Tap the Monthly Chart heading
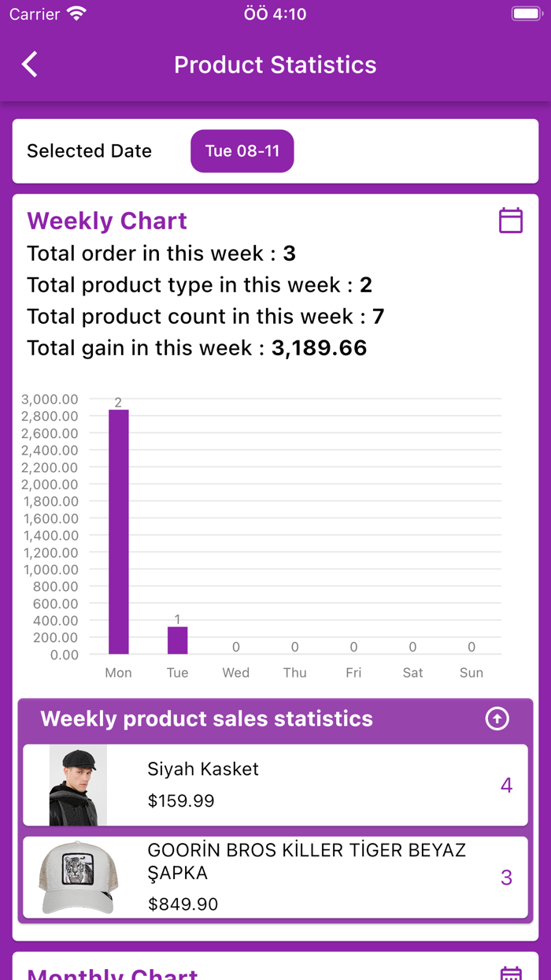The height and width of the screenshot is (980, 551). tap(113, 974)
